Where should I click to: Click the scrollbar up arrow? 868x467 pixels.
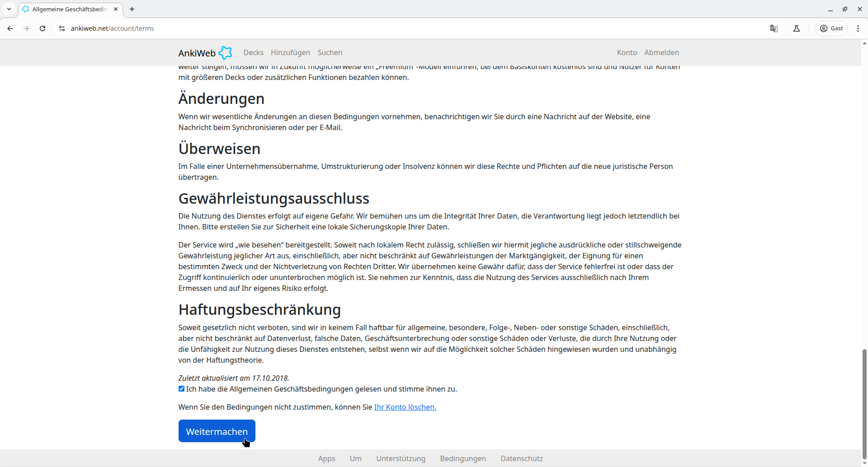pos(864,43)
